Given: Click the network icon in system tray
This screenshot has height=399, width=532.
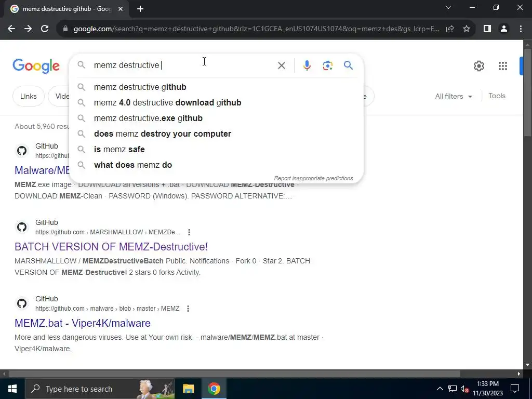Looking at the screenshot, I should [453, 389].
